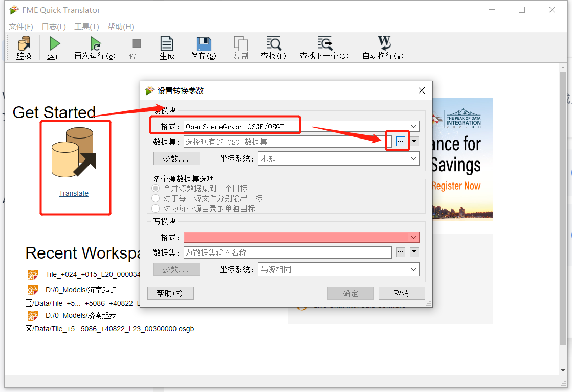Click the 查找下一个 find-next icon
The height and width of the screenshot is (392, 572).
[x=324, y=48]
